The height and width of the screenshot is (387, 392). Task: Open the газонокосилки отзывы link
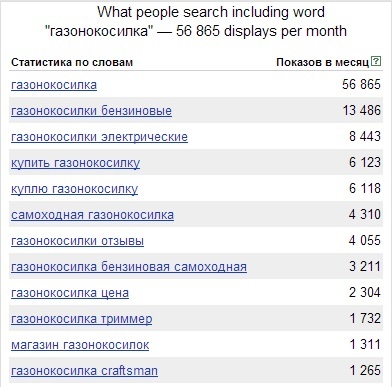(77, 241)
